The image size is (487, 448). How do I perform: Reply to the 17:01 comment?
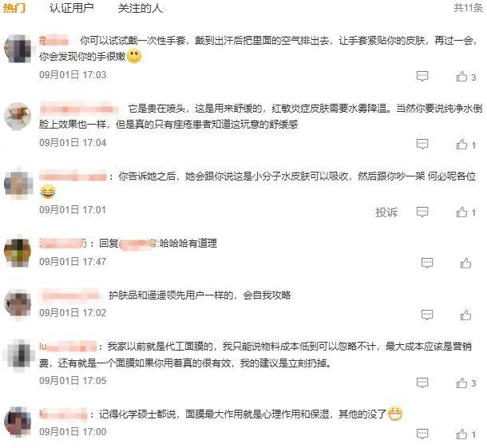point(422,212)
